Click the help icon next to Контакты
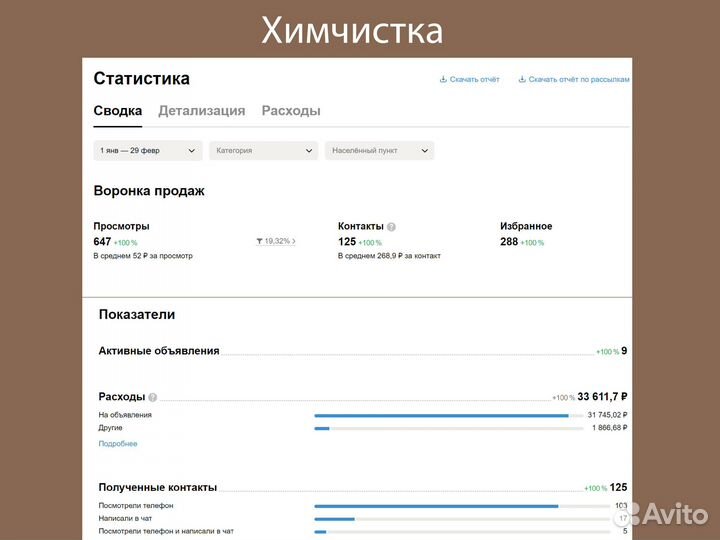 click(x=391, y=227)
